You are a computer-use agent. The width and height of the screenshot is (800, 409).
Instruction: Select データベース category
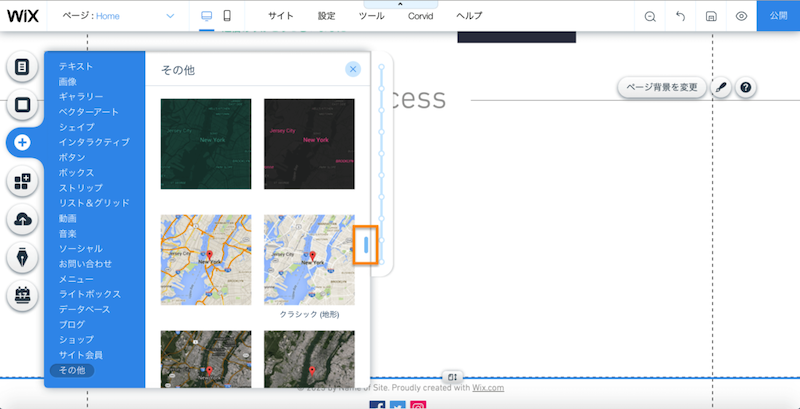(x=84, y=309)
